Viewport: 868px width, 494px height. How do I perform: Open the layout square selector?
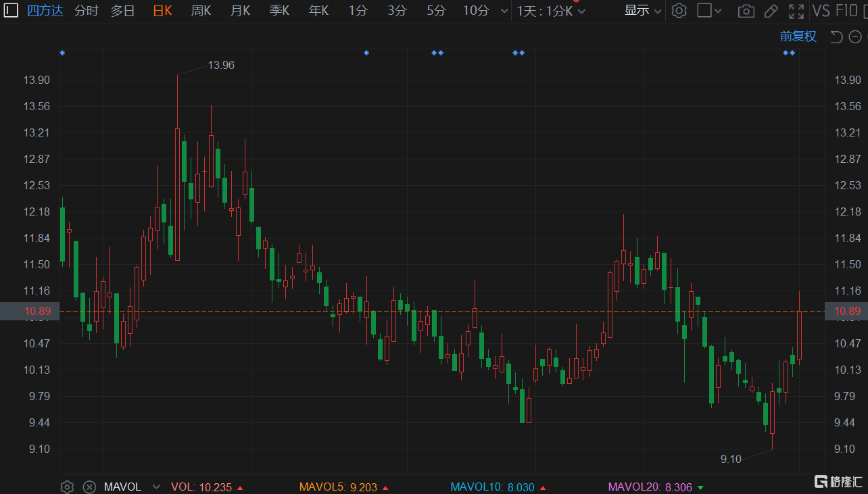tap(709, 10)
